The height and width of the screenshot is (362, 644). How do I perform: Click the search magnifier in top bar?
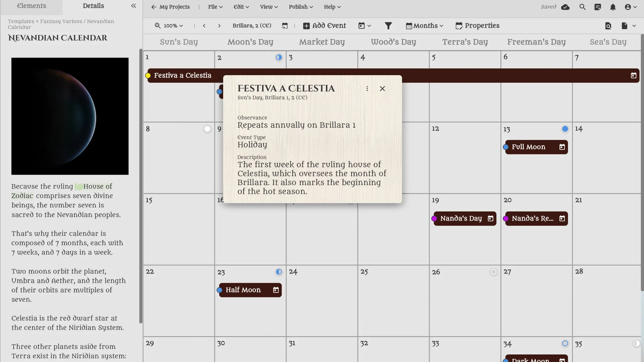coord(582,7)
